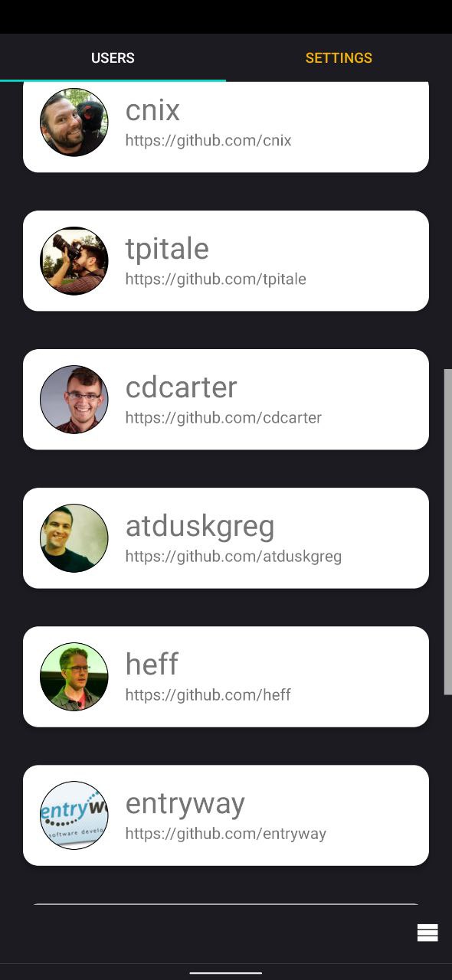
Task: Open the https://github.com/heff link
Action: tap(208, 695)
